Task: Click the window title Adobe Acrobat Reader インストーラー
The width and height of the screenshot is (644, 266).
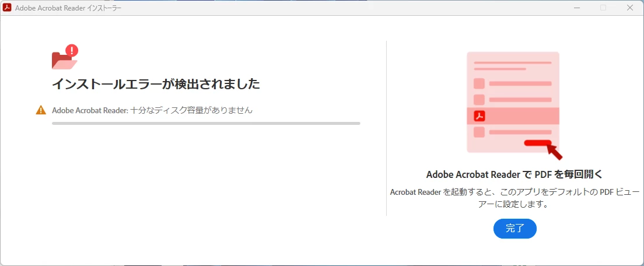Action: coord(68,8)
